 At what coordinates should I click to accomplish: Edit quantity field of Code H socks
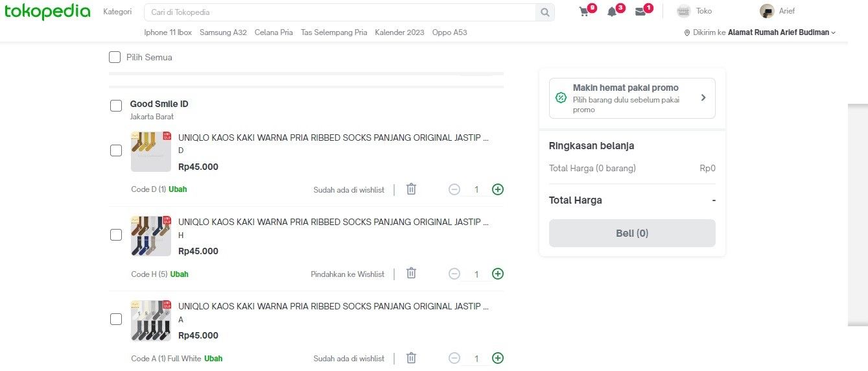(x=476, y=274)
